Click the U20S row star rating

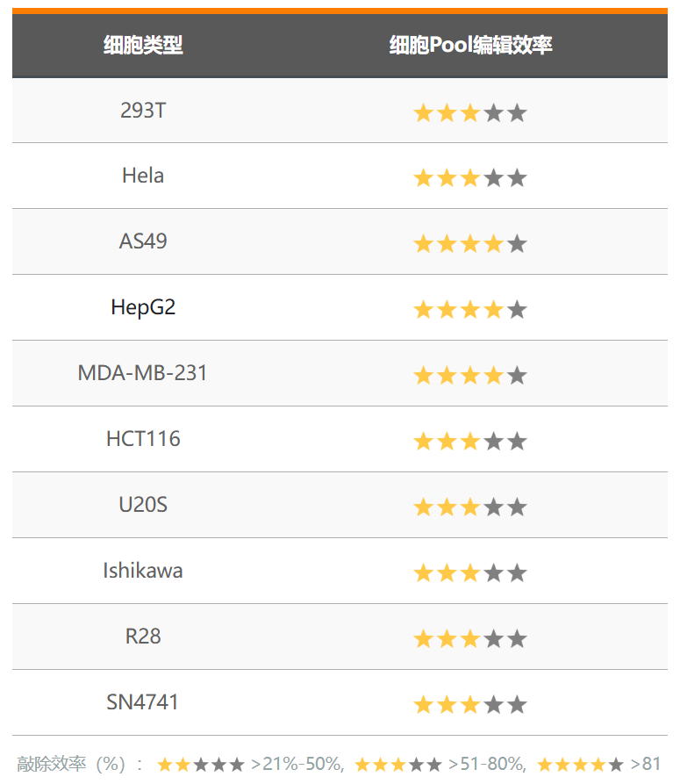469,507
